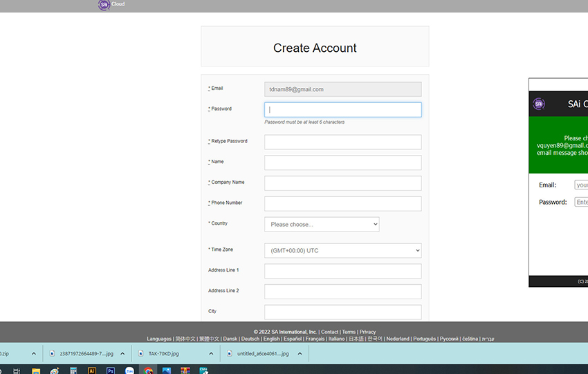Viewport: 588px width, 374px height.
Task: Open options arrow for untitled_a6ce4061 download
Action: click(x=300, y=353)
